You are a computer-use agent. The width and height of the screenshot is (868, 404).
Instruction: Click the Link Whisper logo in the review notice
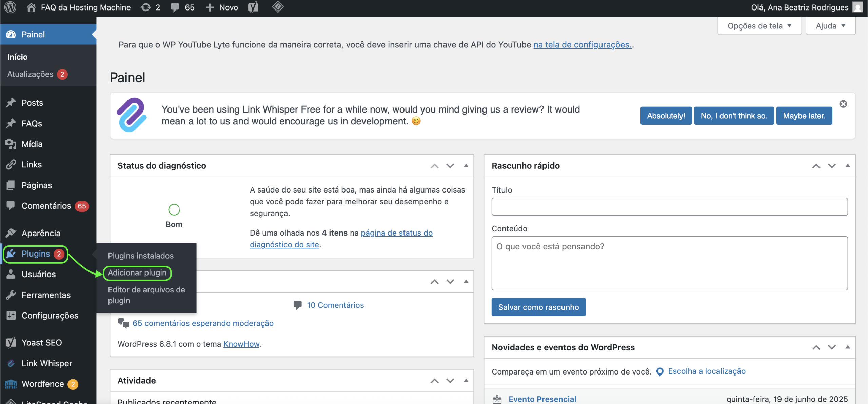click(132, 115)
